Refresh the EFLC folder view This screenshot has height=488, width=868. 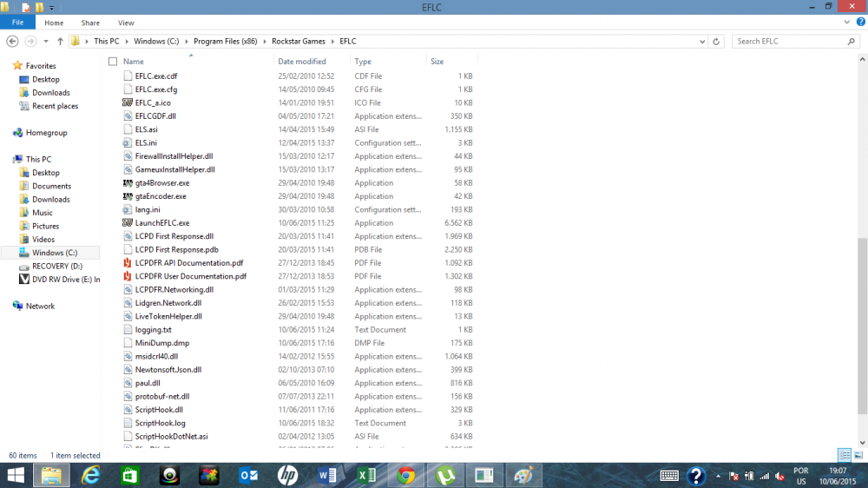click(x=716, y=42)
